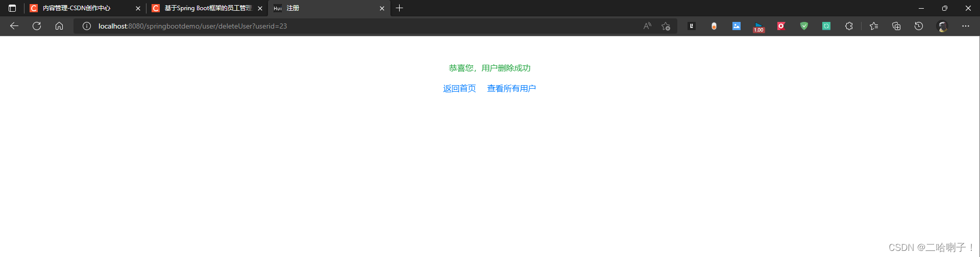Open the Collections panel

[x=896, y=26]
